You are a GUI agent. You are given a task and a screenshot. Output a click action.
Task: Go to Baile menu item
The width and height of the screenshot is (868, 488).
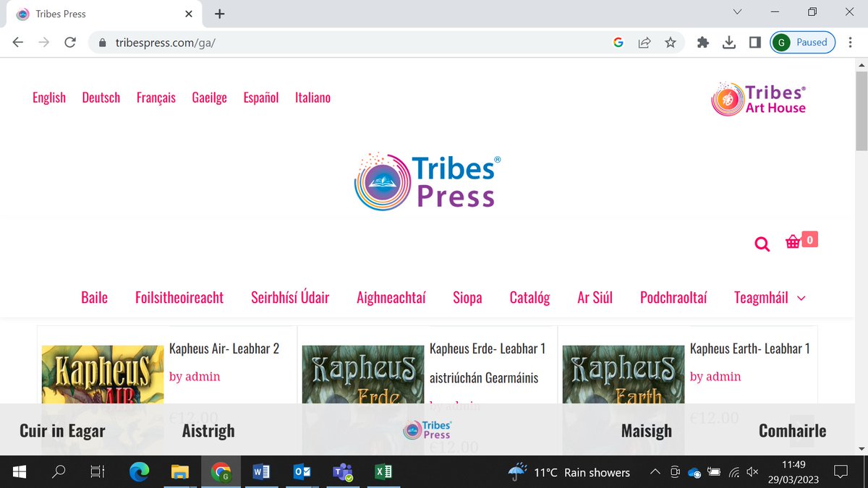[x=94, y=297]
